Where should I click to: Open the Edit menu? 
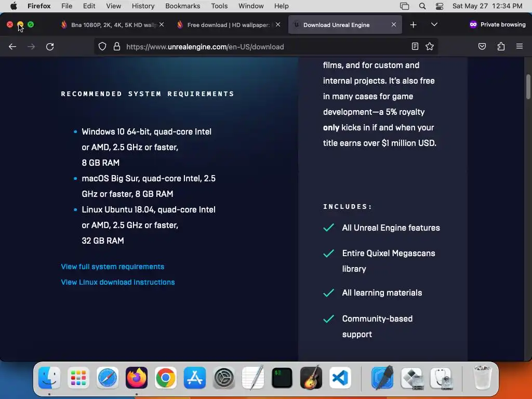coord(89,6)
